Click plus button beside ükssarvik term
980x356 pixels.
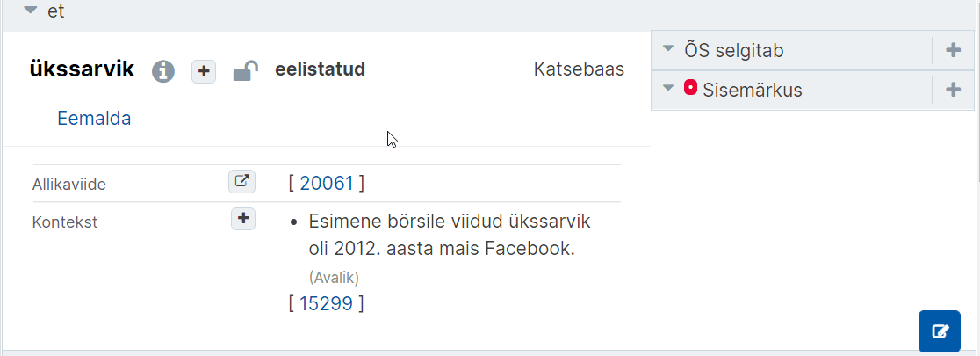[203, 71]
